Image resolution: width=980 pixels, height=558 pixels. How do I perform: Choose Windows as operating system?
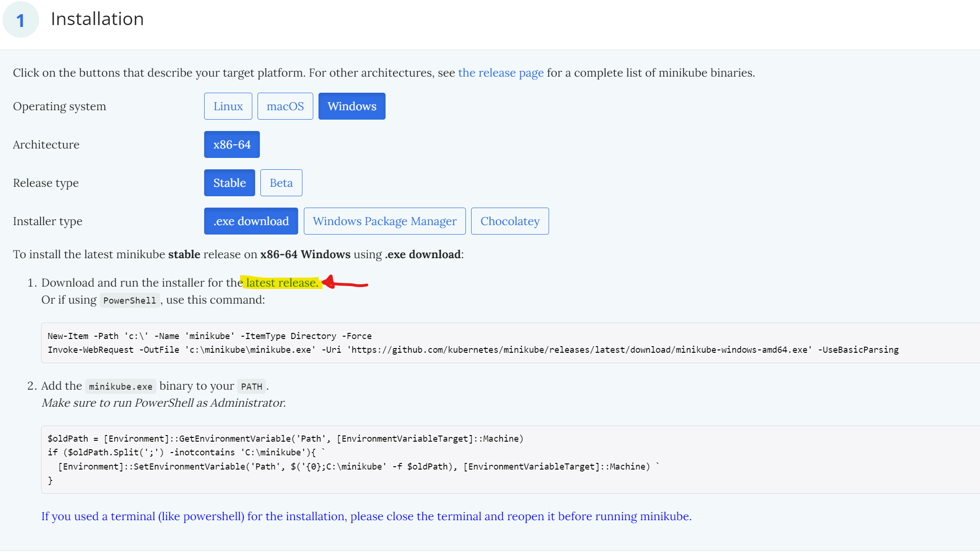(352, 106)
